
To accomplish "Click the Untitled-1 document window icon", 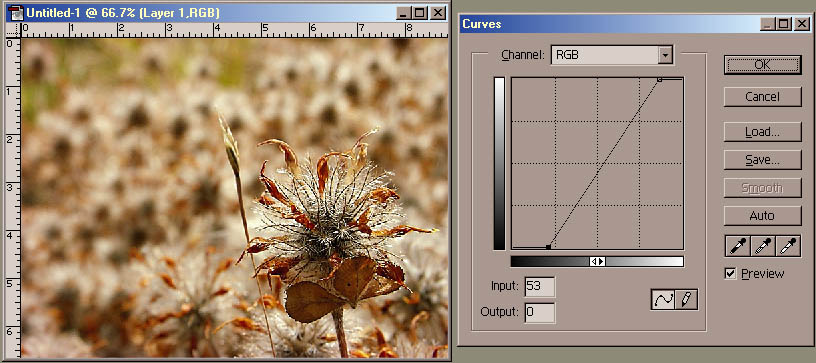I will point(16,13).
